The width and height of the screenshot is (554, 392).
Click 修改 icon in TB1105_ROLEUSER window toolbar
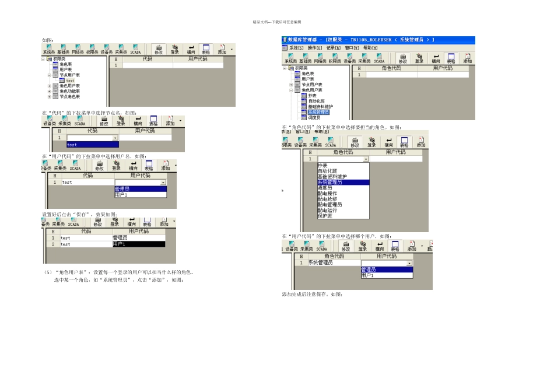(x=403, y=58)
